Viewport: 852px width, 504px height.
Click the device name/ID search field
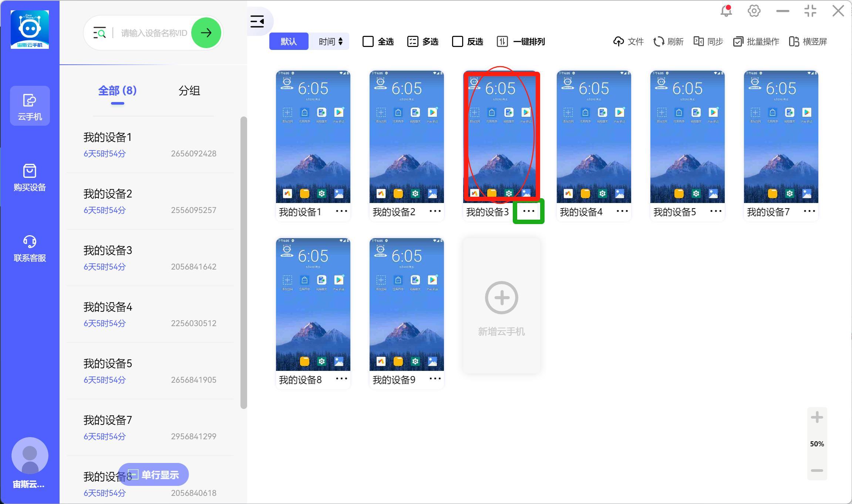154,33
